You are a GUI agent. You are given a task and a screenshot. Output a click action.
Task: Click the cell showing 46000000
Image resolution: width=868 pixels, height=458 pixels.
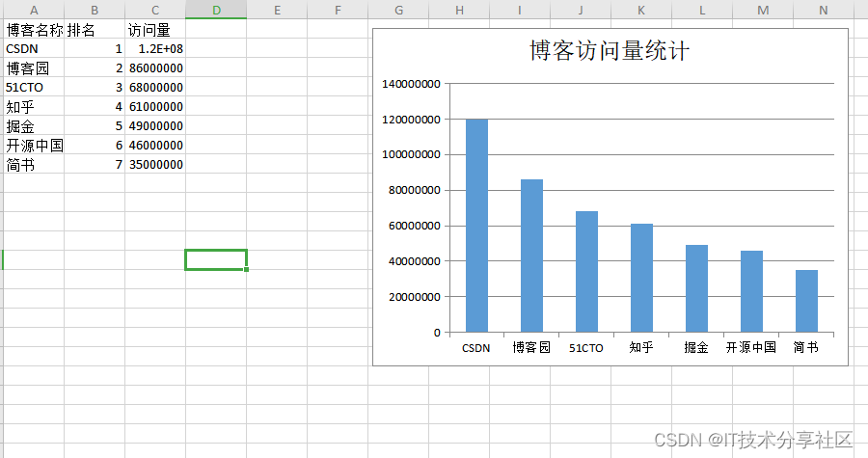(155, 145)
